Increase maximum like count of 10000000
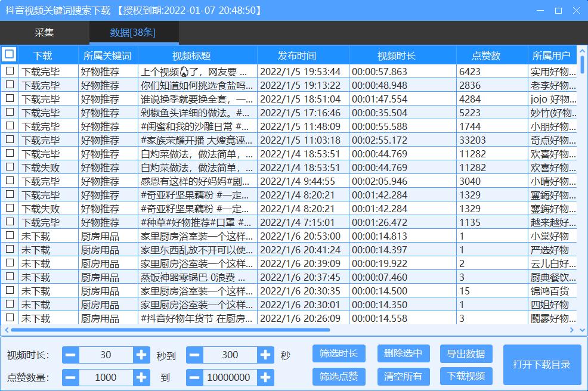 (266, 377)
